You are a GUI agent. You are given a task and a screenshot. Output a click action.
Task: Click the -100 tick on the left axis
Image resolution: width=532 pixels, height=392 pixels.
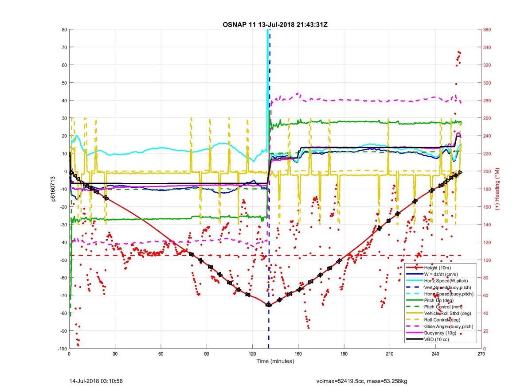62,349
